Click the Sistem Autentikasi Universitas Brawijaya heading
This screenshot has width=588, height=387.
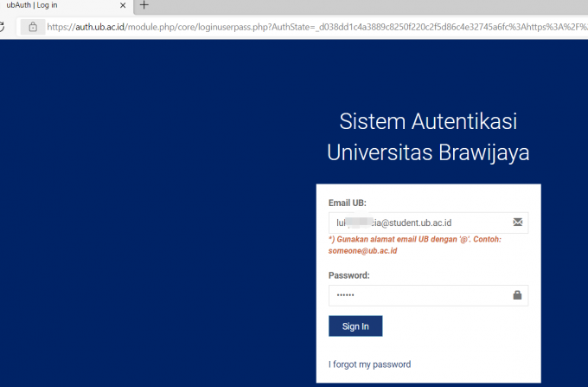click(428, 137)
